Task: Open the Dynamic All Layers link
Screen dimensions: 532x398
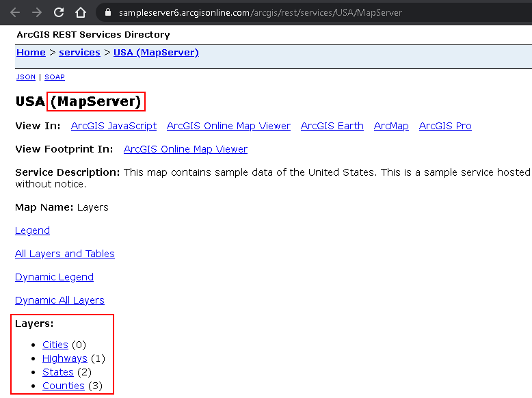Action: (59, 300)
